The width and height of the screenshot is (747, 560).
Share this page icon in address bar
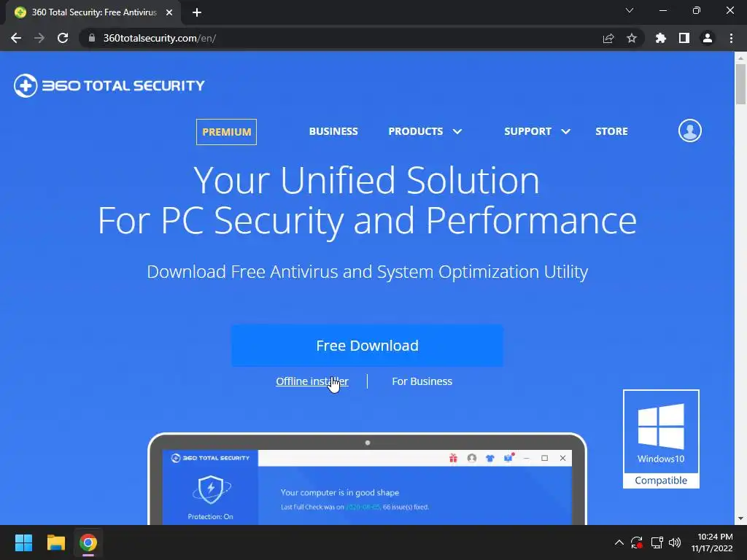[x=608, y=38]
